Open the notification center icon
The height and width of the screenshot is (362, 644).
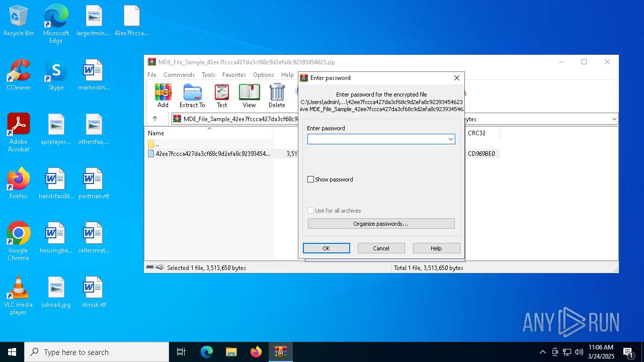coord(628,352)
